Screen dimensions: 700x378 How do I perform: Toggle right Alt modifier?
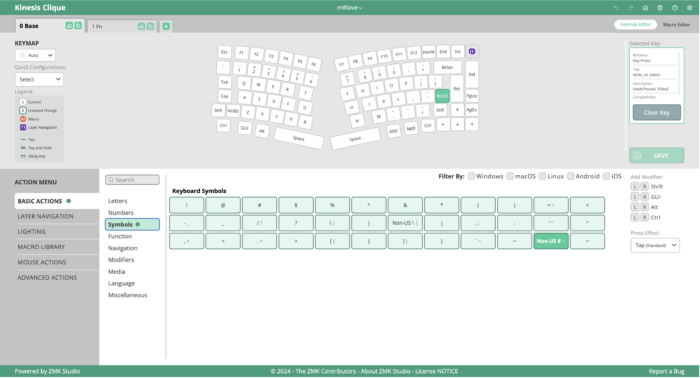point(644,207)
